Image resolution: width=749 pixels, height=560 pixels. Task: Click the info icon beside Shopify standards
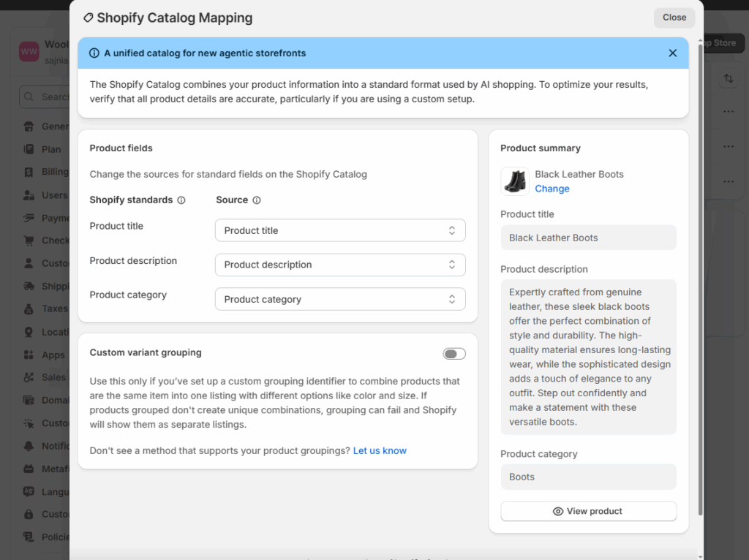(x=181, y=200)
